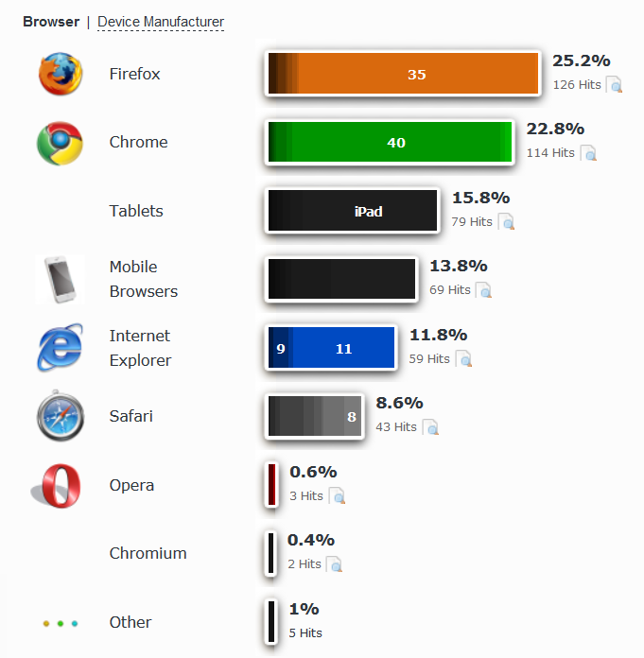Open details icon beside 79 Hits
The image size is (644, 658).
506,221
